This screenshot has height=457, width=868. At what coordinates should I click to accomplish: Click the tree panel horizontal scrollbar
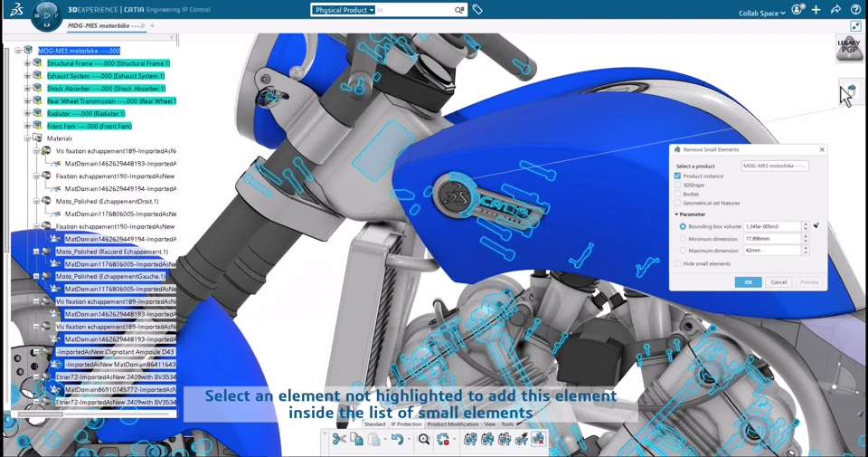coord(41,414)
